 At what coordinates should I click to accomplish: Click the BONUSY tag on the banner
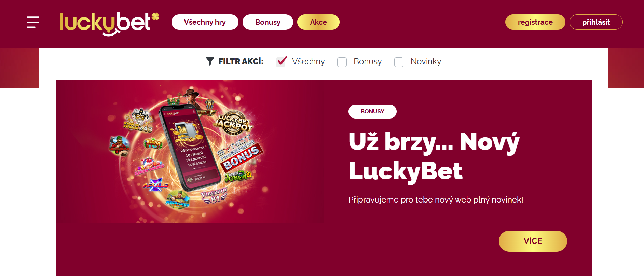coord(372,111)
